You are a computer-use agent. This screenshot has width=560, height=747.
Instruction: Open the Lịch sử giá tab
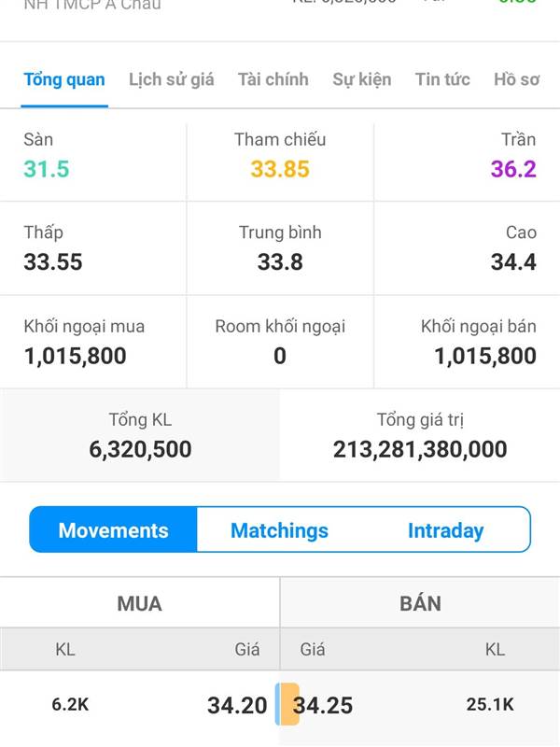pos(172,79)
